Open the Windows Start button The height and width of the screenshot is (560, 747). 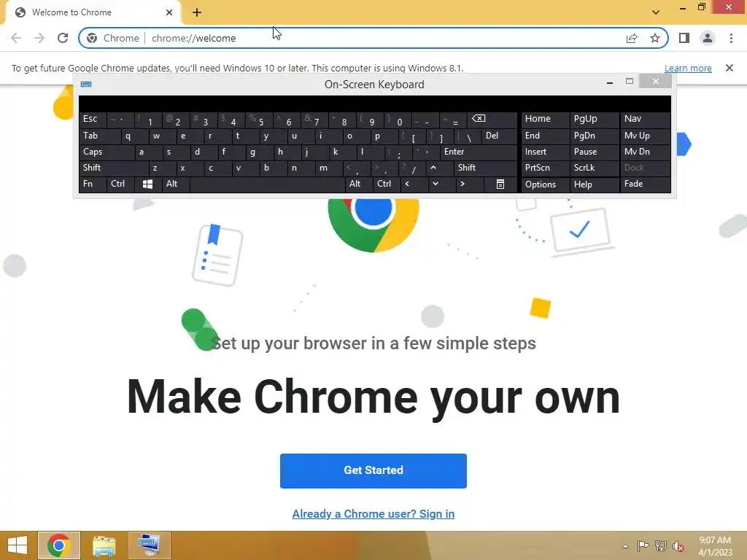[x=18, y=545]
